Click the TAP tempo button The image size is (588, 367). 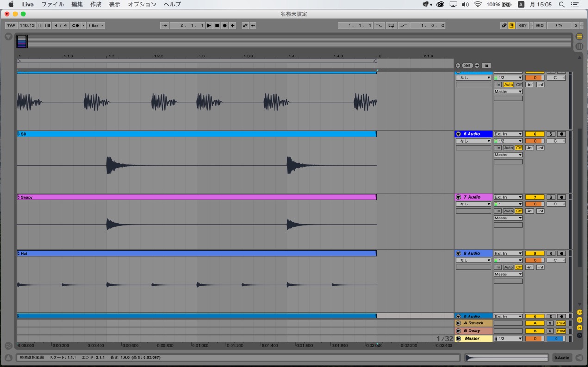[x=11, y=25]
